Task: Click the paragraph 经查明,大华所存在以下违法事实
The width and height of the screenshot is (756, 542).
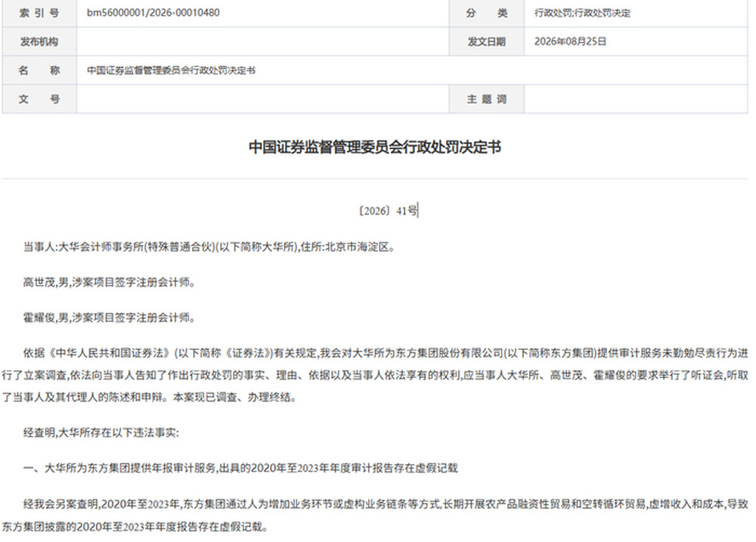Action: 101,432
